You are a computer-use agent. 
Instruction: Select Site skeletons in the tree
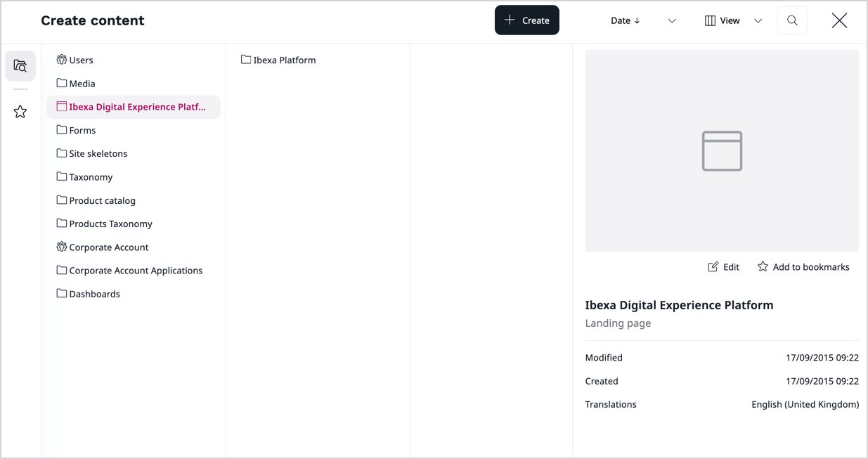pyautogui.click(x=97, y=153)
